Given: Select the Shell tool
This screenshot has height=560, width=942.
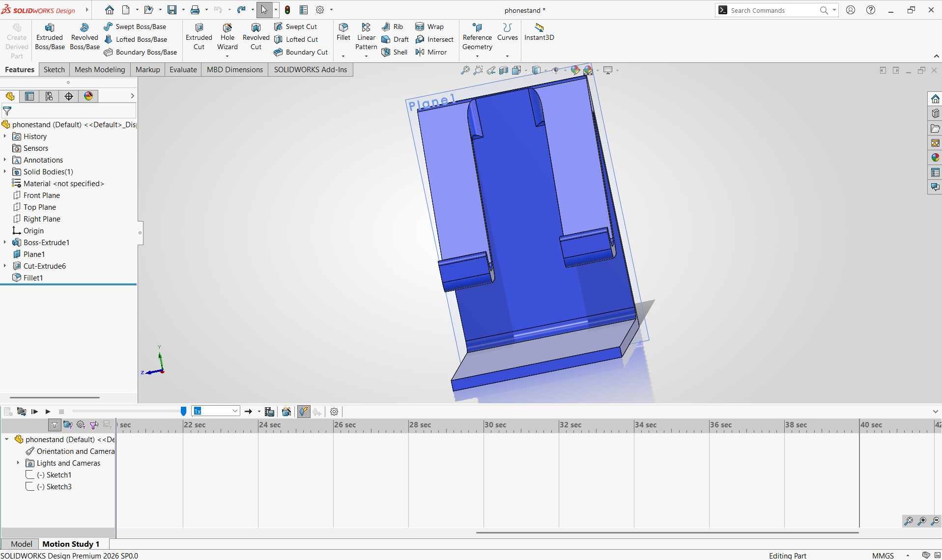Looking at the screenshot, I should coord(395,52).
